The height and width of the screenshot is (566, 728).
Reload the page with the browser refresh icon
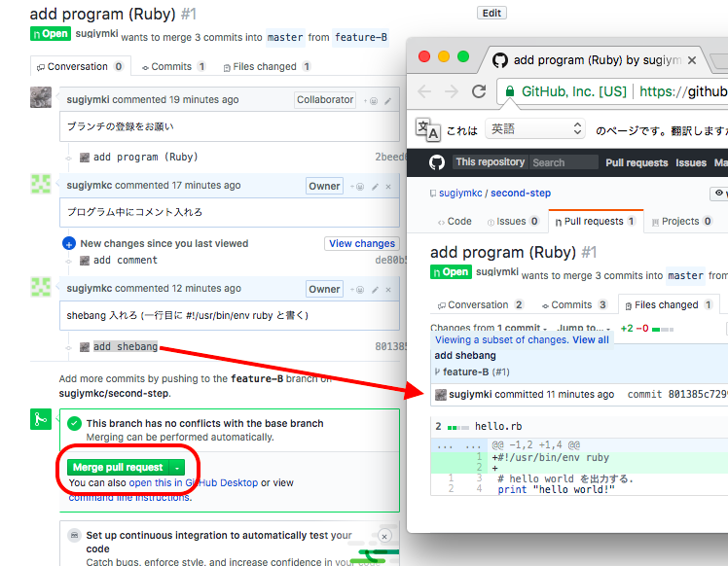click(x=479, y=91)
